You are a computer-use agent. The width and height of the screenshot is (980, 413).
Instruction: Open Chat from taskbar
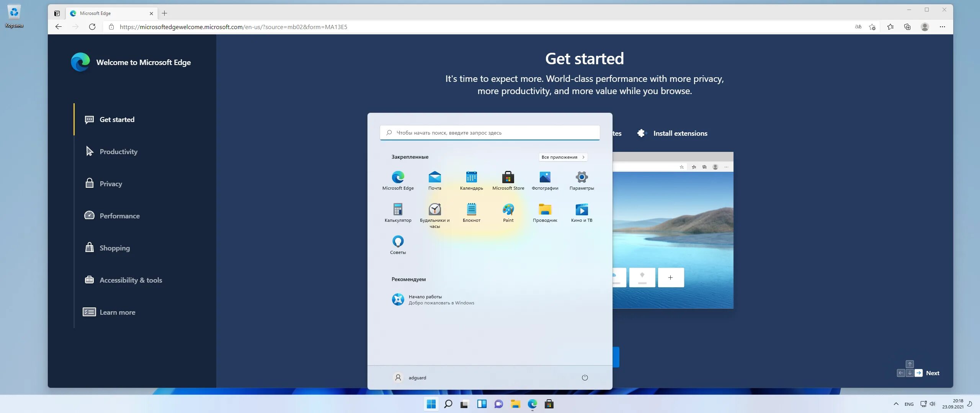(x=499, y=404)
